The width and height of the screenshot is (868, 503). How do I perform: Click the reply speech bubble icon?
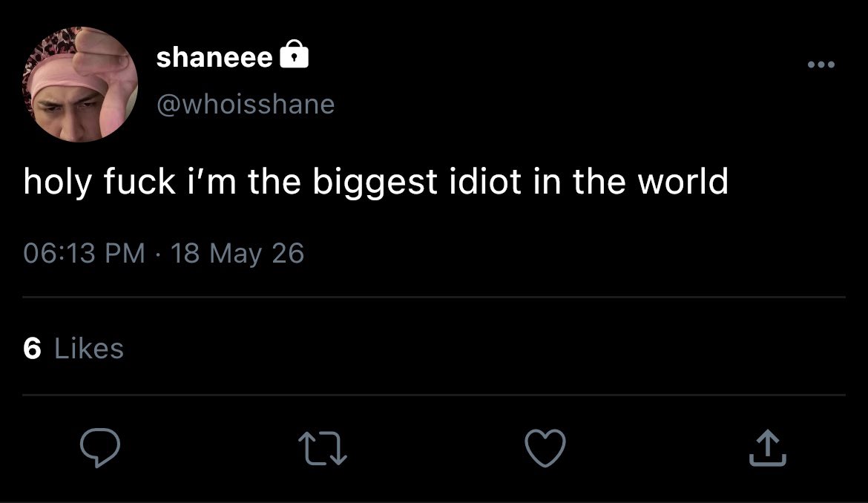[x=99, y=447]
